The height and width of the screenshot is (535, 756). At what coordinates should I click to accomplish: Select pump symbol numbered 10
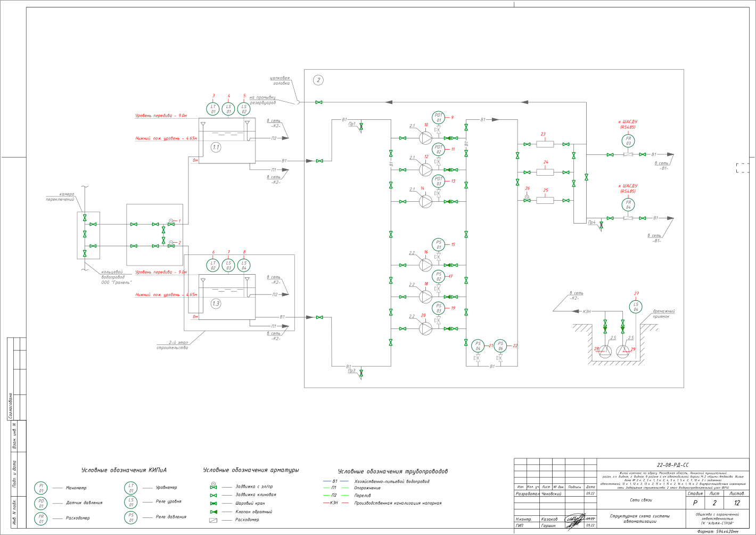tap(426, 138)
